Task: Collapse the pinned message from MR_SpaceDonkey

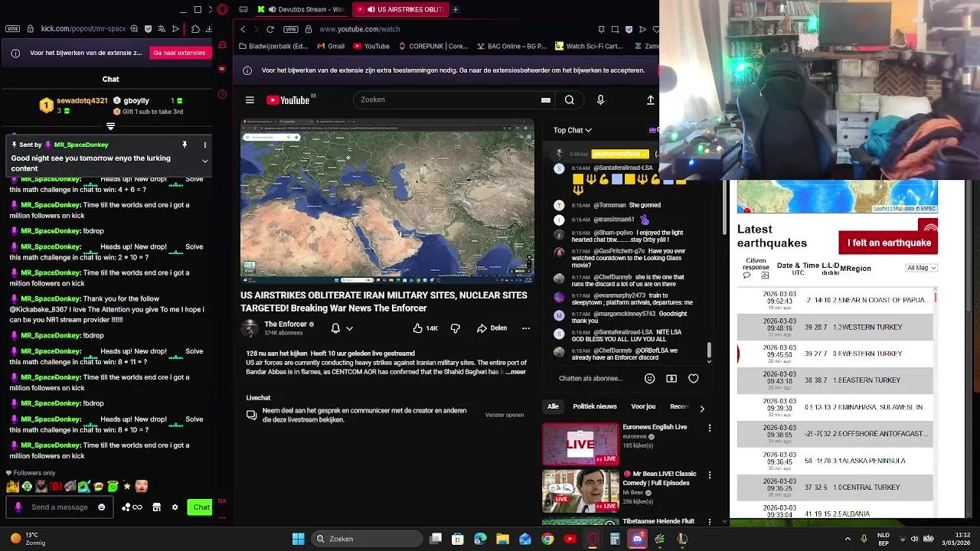Action: 204,161
